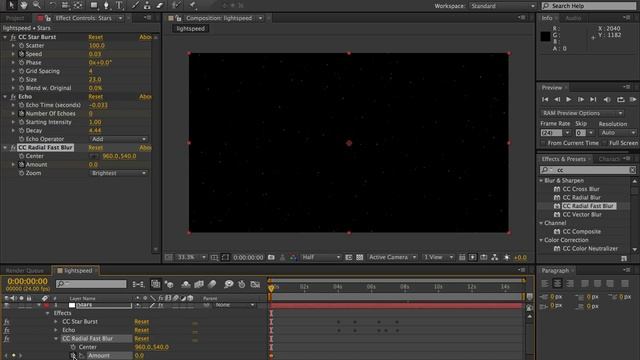Open composition flowchart icon in viewer
The image size is (640, 360).
495,257
